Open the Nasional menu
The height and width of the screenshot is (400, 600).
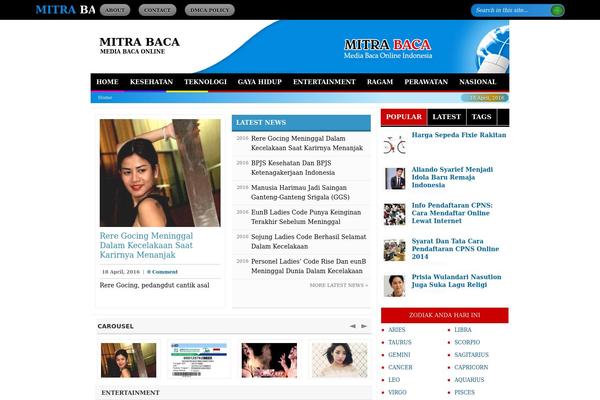pos(478,82)
